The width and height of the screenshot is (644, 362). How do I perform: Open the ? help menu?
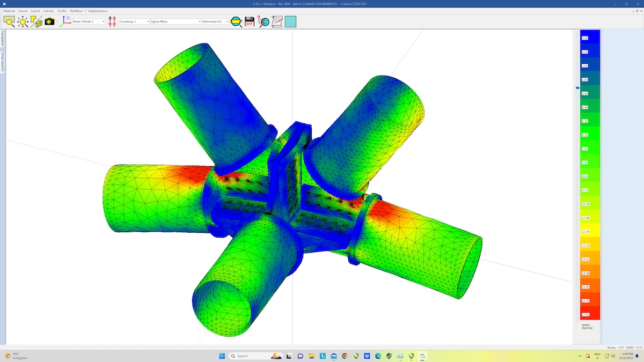pyautogui.click(x=85, y=11)
